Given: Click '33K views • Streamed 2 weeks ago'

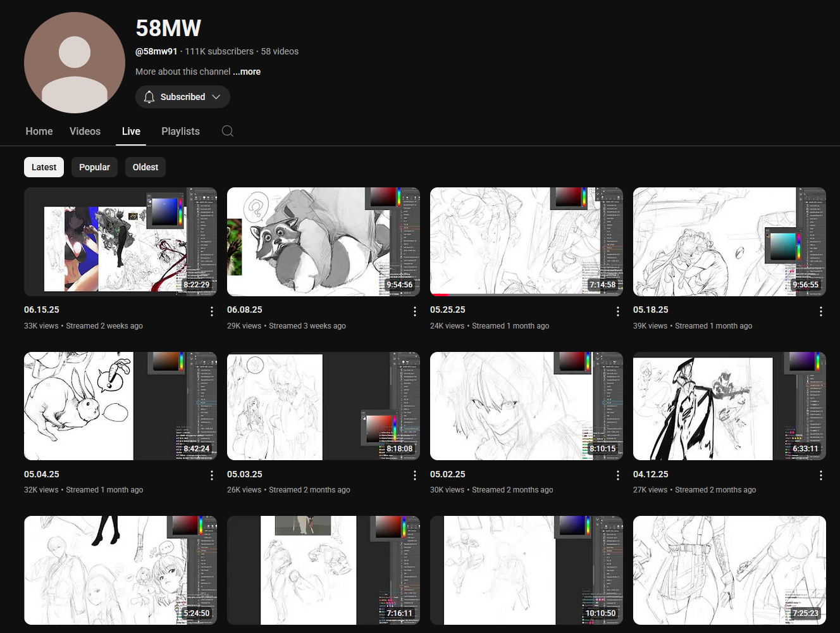Looking at the screenshot, I should click(x=83, y=326).
